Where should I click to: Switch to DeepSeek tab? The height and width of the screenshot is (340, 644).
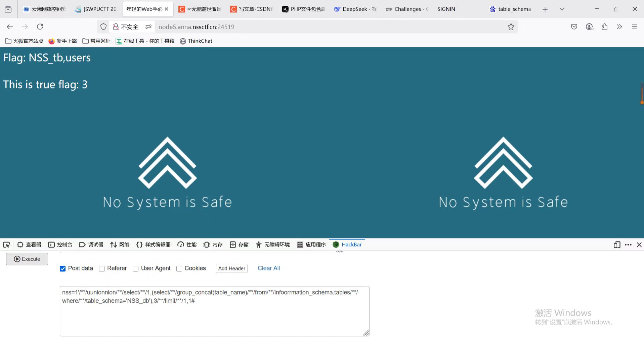pos(355,9)
